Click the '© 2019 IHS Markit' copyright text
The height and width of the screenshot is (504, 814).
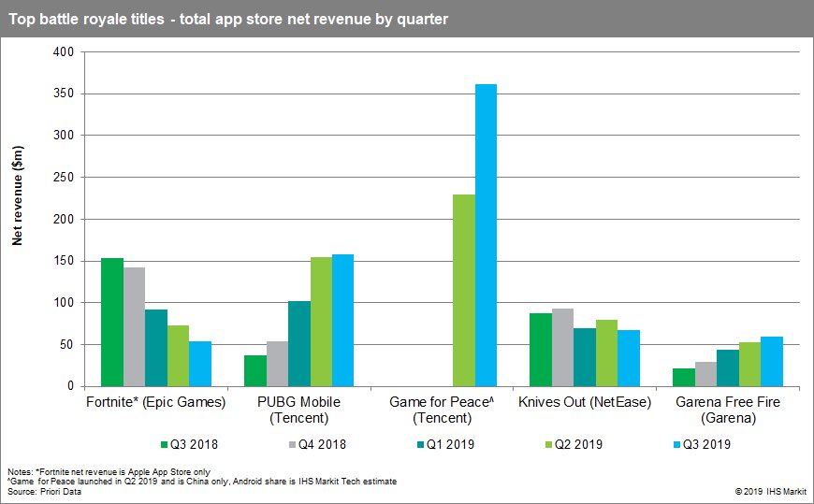(x=771, y=491)
